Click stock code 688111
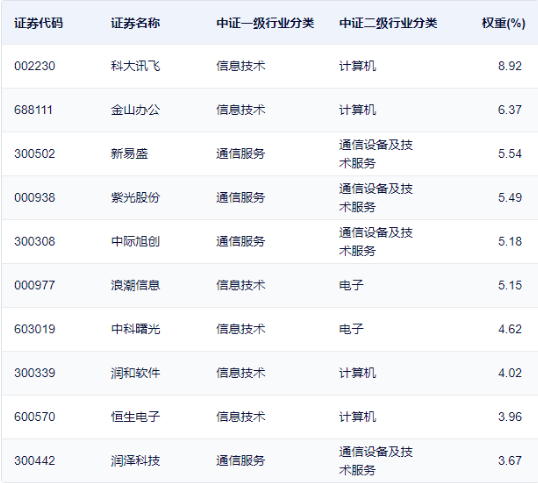 click(x=33, y=110)
